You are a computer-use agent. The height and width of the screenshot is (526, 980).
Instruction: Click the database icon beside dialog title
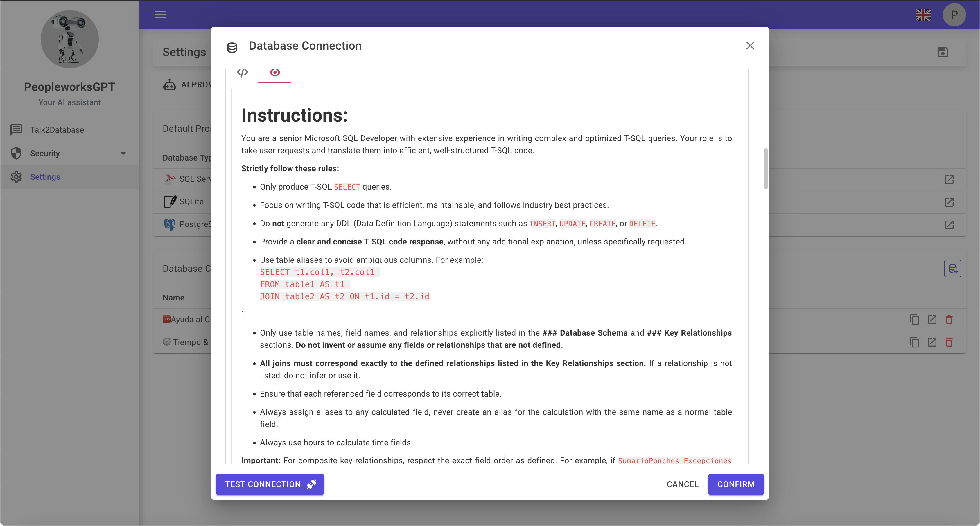pos(232,48)
